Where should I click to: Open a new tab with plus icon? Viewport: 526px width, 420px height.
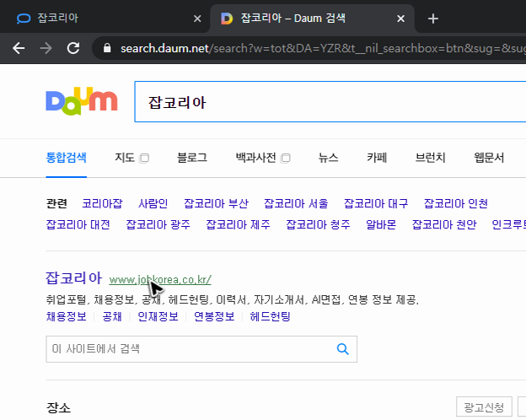pyautogui.click(x=433, y=19)
